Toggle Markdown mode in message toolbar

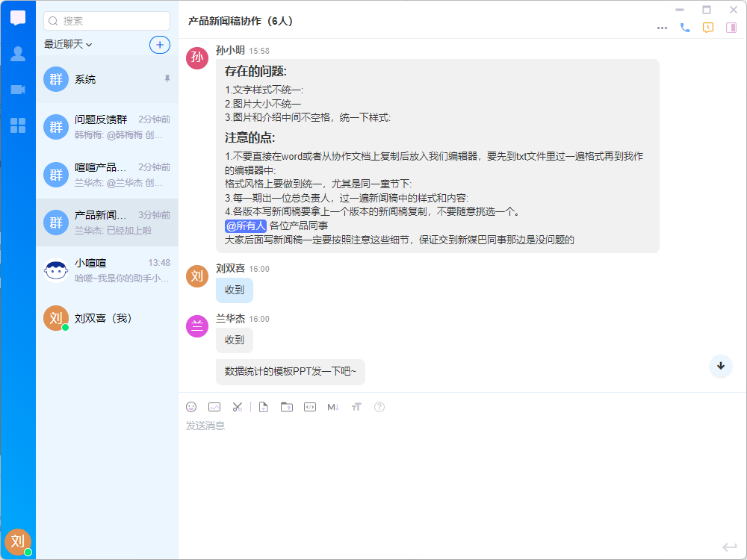pos(333,407)
